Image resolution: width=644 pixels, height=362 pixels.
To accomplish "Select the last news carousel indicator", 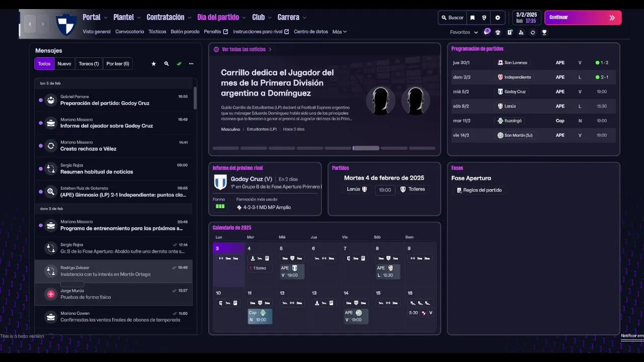I will pyautogui.click(x=422, y=148).
